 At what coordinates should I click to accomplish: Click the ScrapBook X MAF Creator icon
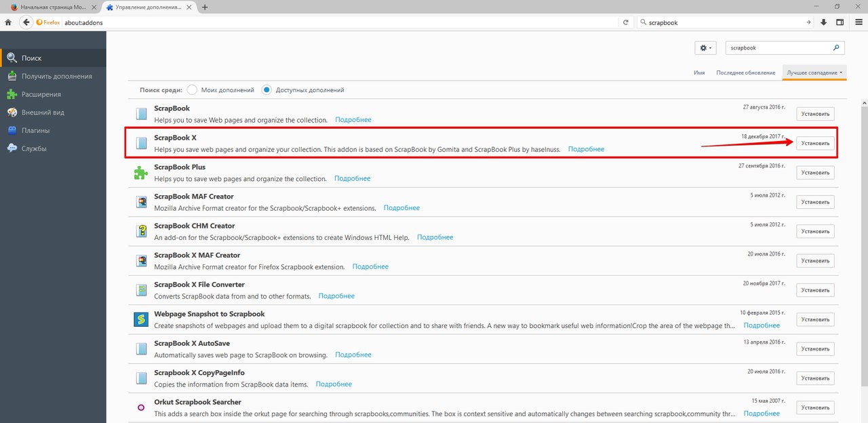pos(141,261)
